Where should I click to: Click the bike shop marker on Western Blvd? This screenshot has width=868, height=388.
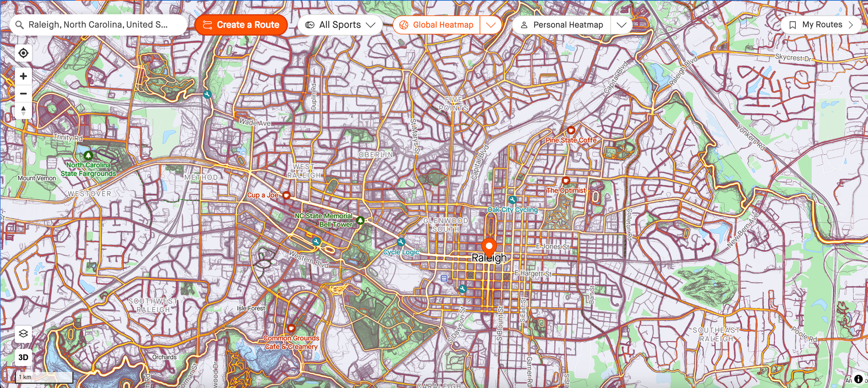(316, 241)
